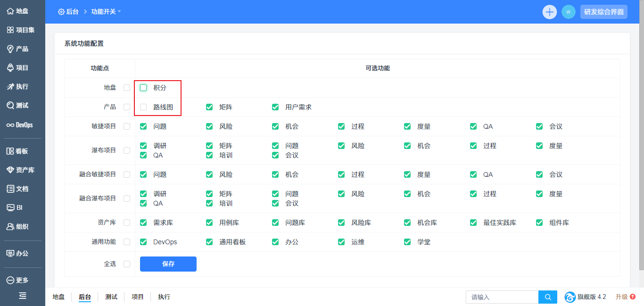Viewport: 644px width, 306px height.
Task: Open the 研发综合界面 switcher
Action: pos(603,12)
